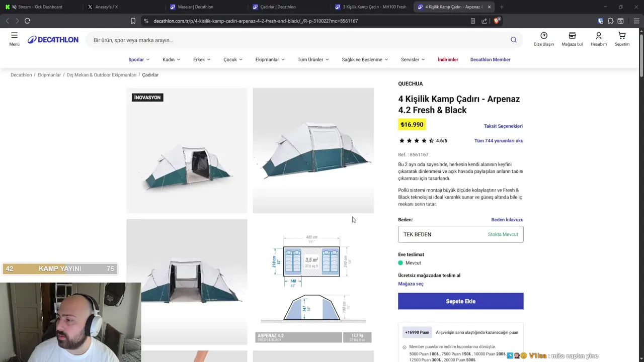Click Dış Mekan & Outdoor Ekipmanları breadcrumb
Screen dimensions: 644x362
pos(102,75)
